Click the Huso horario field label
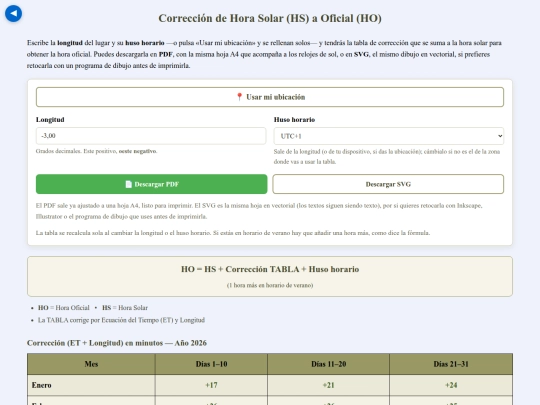Screen dimensions: 540x405 (294, 120)
